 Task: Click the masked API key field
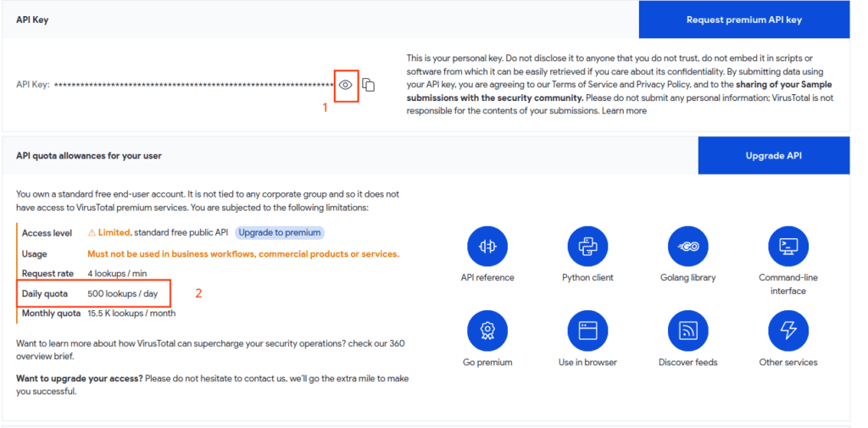pos(194,85)
